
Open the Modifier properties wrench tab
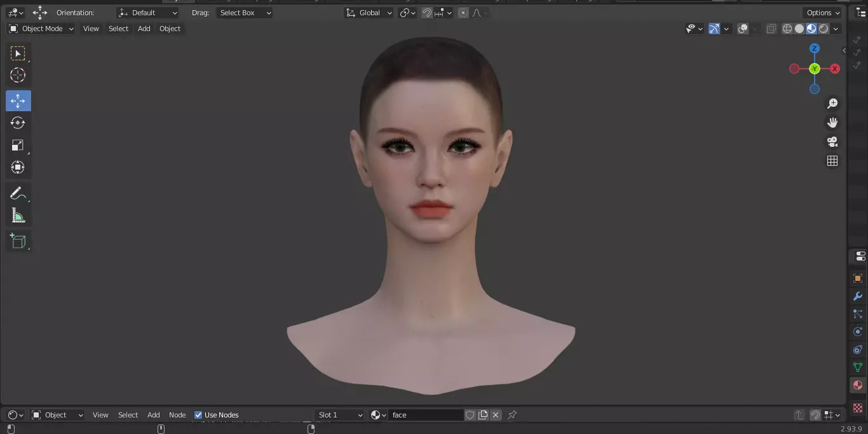click(x=858, y=296)
